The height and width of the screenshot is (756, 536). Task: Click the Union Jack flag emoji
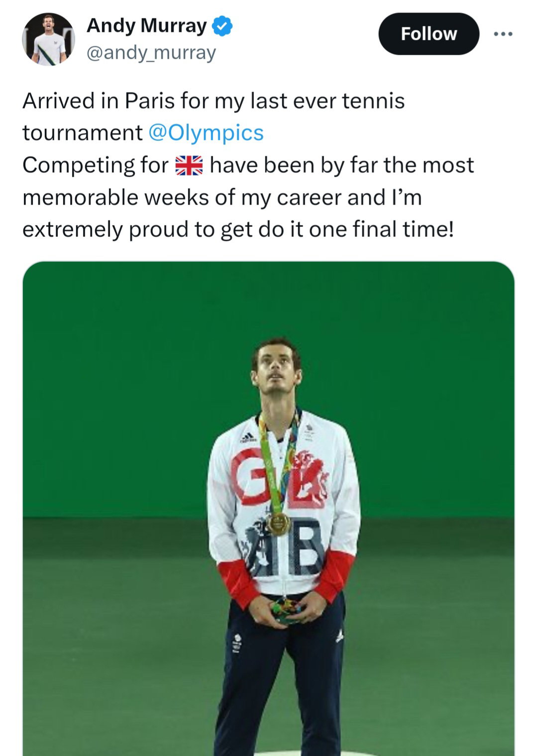click(189, 166)
